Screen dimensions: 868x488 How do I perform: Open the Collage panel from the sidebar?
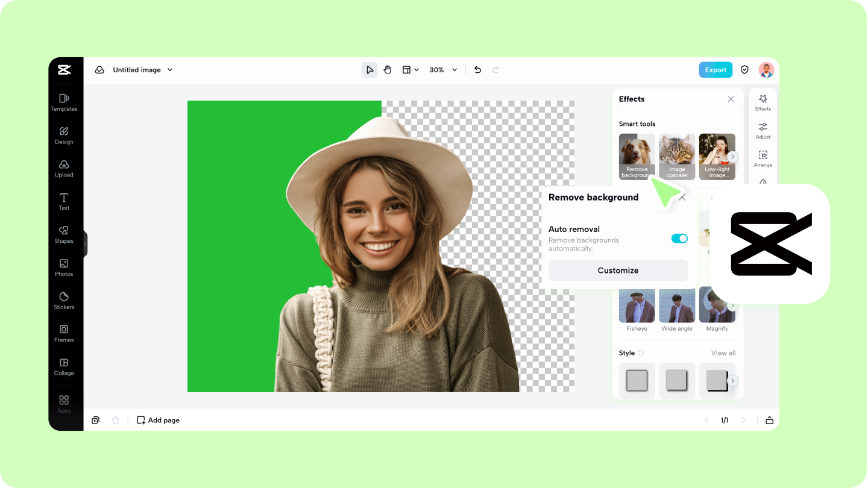click(x=64, y=367)
